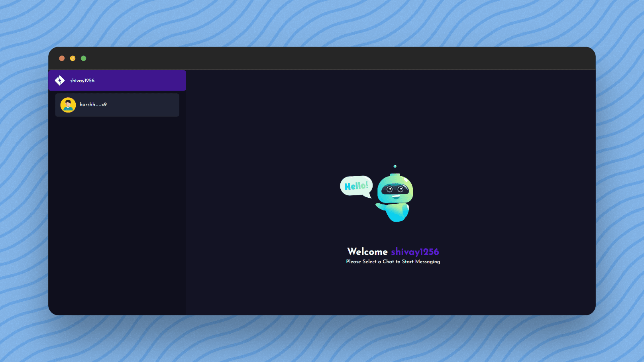Click 'Please Select a Chat to Start Messaging'
Viewport: 644px width, 362px height.
(x=393, y=262)
